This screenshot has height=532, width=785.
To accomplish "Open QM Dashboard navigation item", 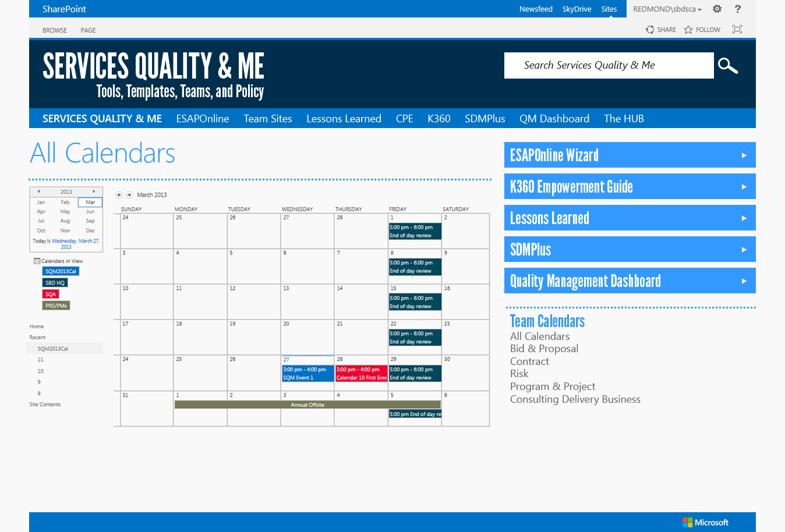I will pos(554,119).
